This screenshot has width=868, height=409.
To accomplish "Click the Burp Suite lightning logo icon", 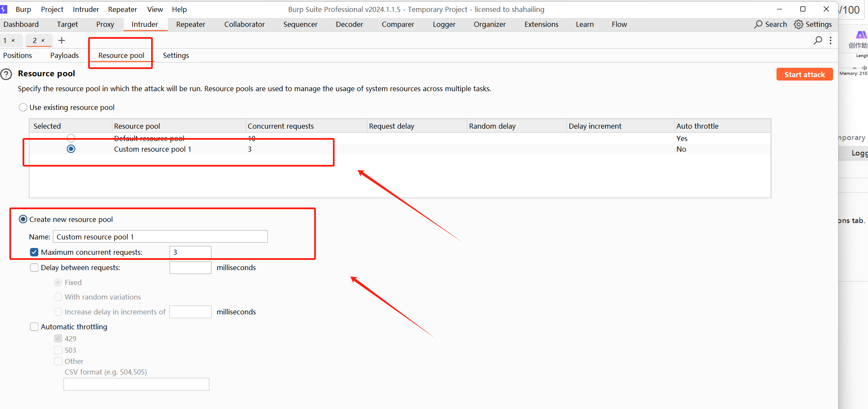I will pos(3,9).
